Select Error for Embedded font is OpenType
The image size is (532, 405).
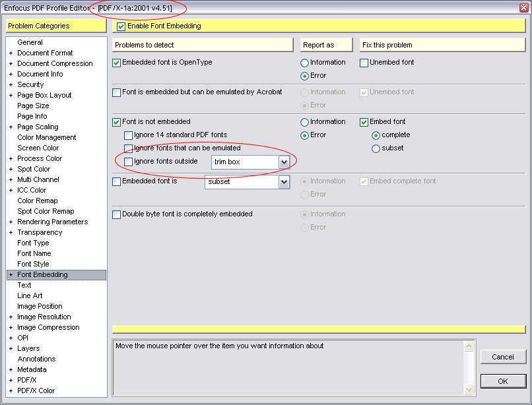pyautogui.click(x=304, y=76)
